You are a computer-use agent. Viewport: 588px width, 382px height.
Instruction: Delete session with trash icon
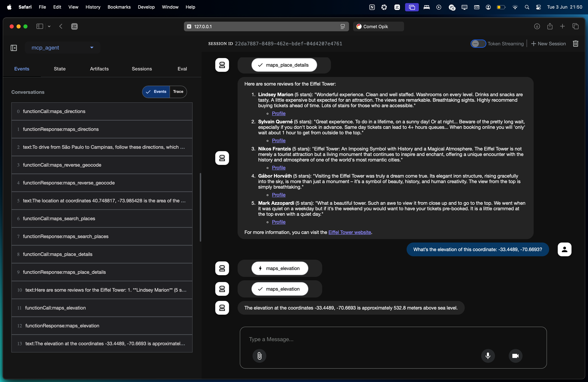575,44
